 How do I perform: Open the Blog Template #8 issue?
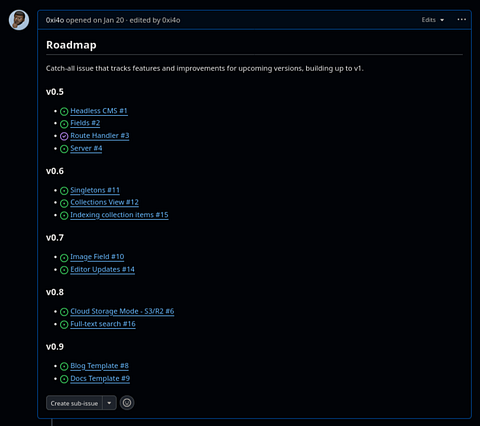[x=99, y=366]
